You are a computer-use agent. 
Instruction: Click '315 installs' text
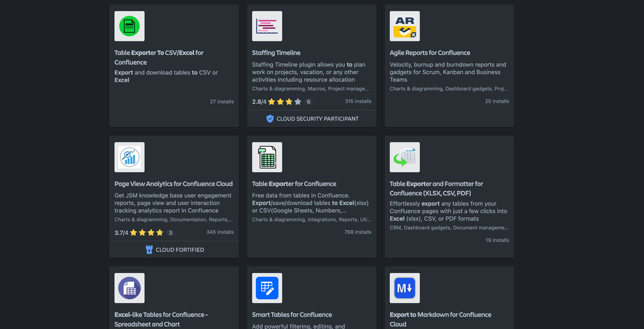[x=358, y=101]
